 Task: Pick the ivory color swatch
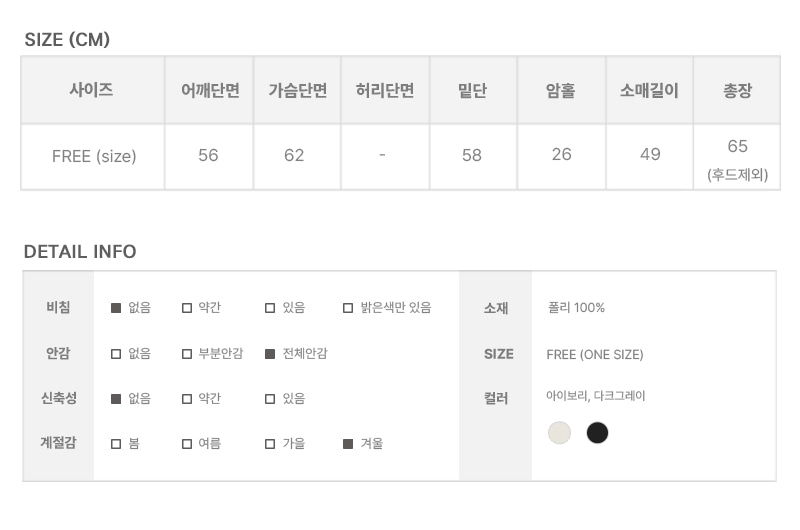[559, 433]
